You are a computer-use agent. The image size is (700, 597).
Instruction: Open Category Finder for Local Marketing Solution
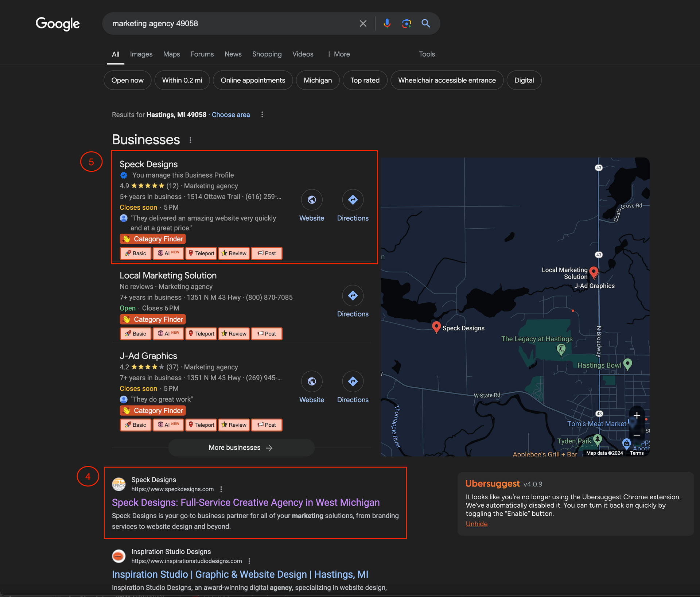point(153,319)
